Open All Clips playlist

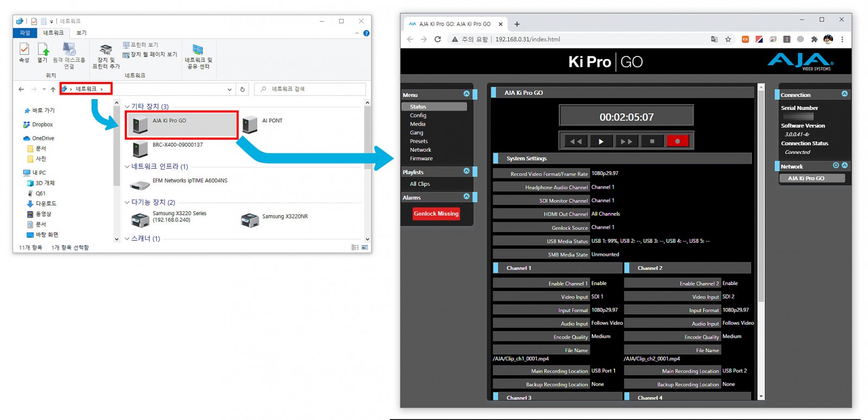[x=420, y=184]
